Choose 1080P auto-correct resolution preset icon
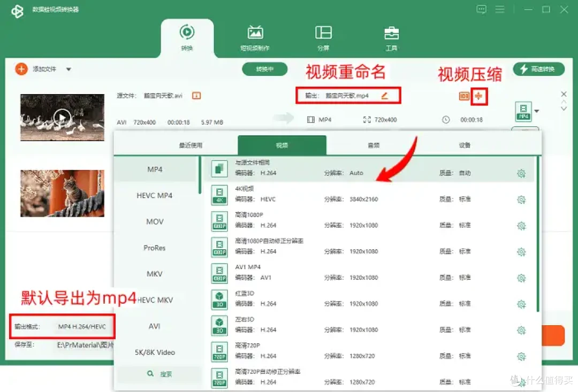Image resolution: width=578 pixels, height=392 pixels. (x=219, y=247)
